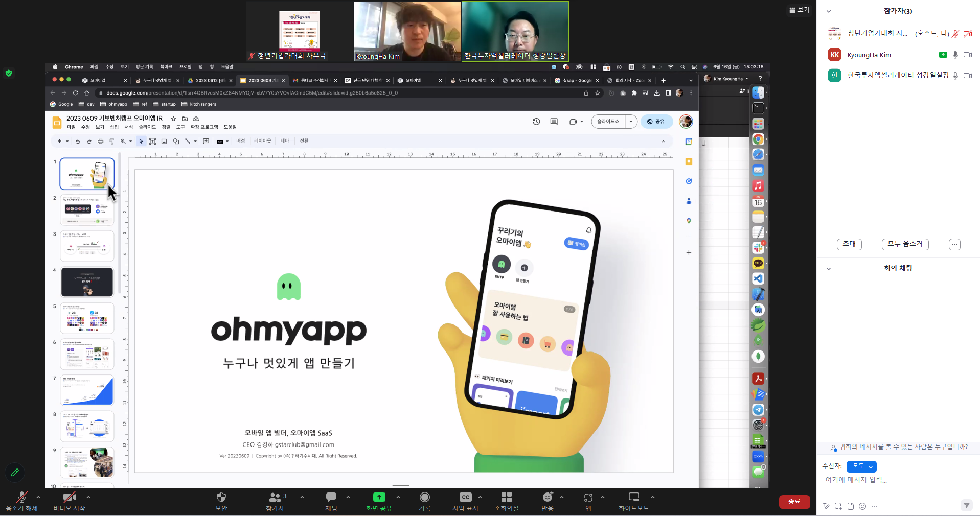Click 배경 background toolbar button

coord(241,141)
